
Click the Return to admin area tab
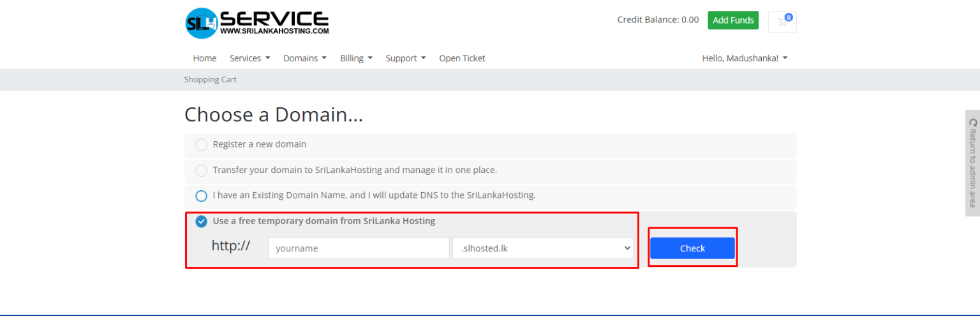(972, 163)
